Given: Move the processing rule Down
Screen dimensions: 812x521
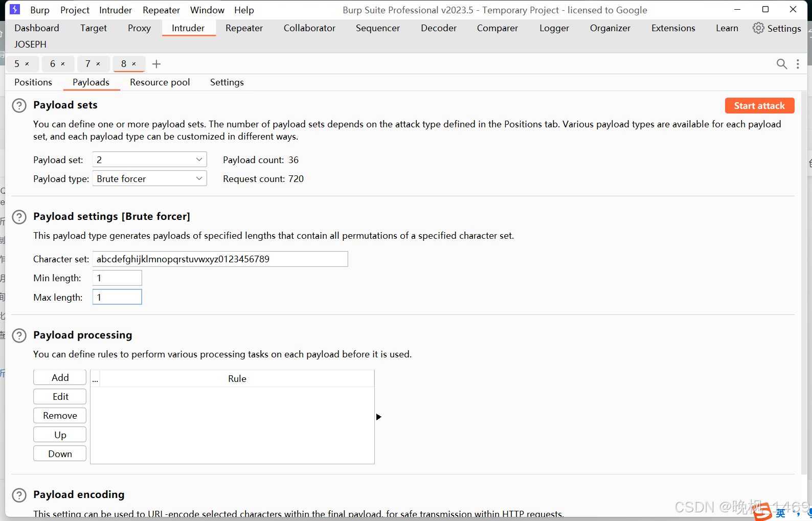Looking at the screenshot, I should 60,454.
